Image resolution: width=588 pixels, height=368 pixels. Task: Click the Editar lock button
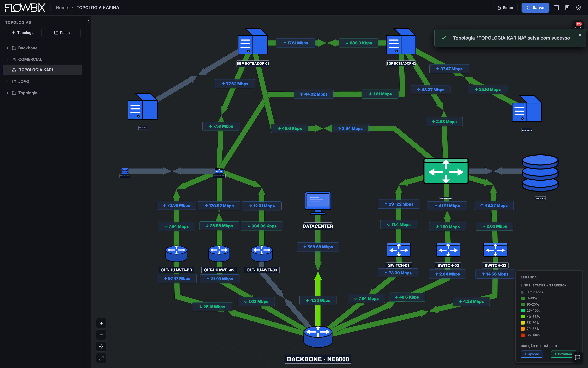point(505,8)
